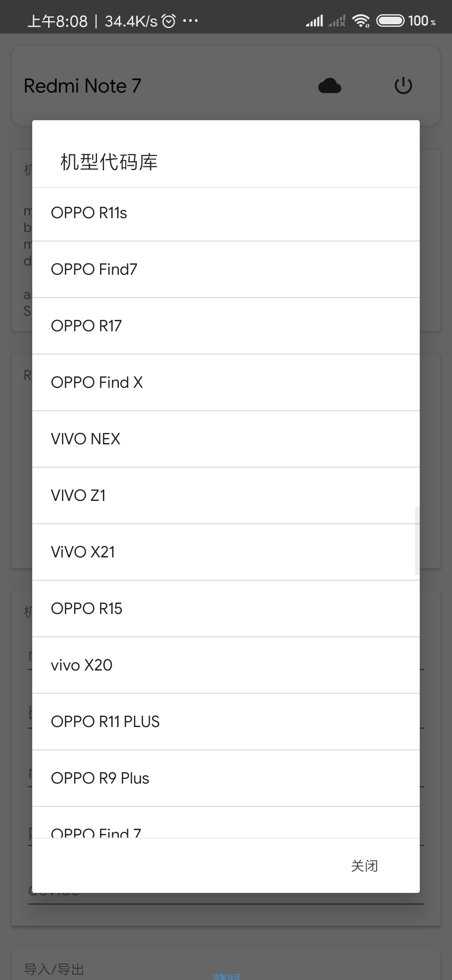Click the 关闭 button to dismiss dialog
Viewport: 452px width, 980px height.
(365, 866)
